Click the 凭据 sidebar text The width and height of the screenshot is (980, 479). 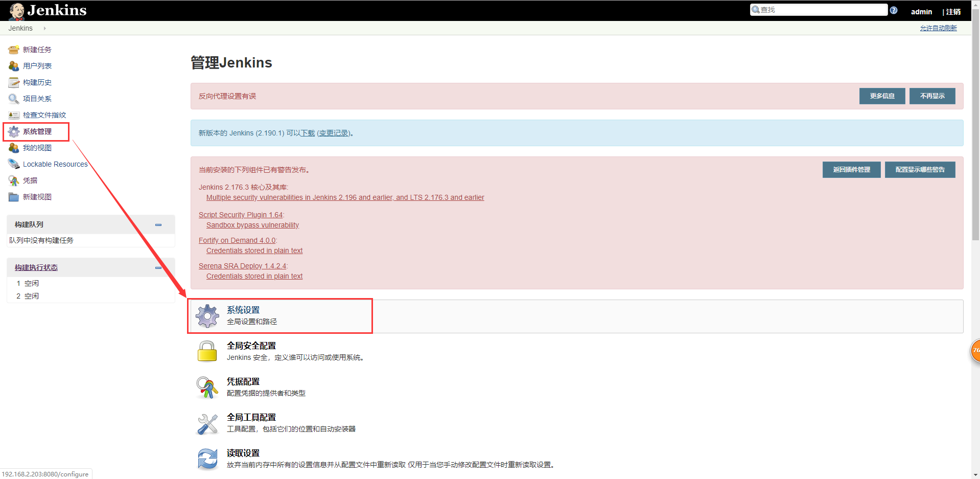[x=30, y=180]
